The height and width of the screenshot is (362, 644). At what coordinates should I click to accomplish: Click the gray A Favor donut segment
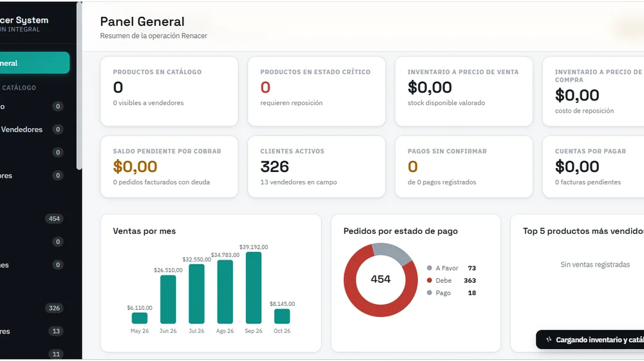click(391, 252)
